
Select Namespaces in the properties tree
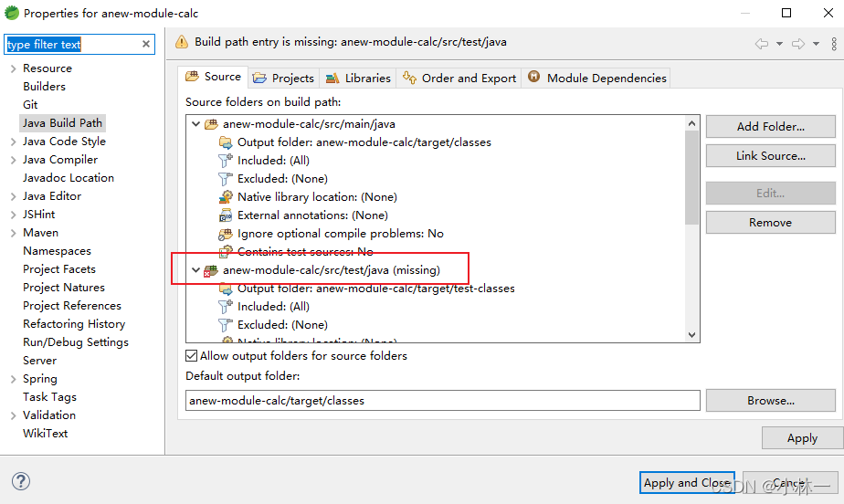click(x=57, y=251)
